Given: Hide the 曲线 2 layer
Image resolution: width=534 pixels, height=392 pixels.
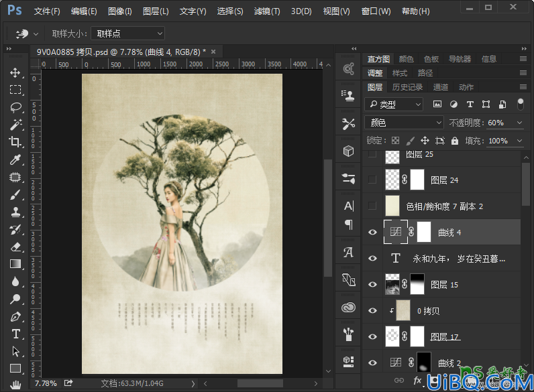Looking at the screenshot, I should pyautogui.click(x=372, y=363).
